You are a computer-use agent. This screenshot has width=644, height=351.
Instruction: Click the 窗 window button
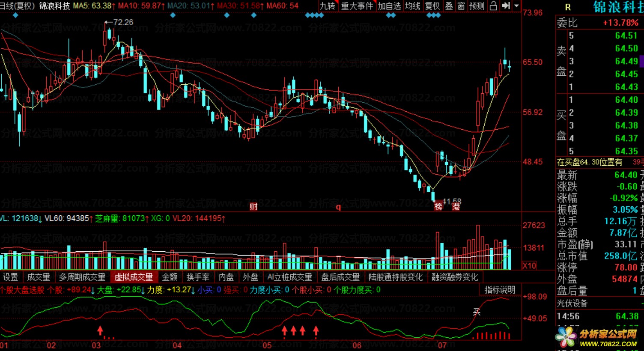point(461,6)
